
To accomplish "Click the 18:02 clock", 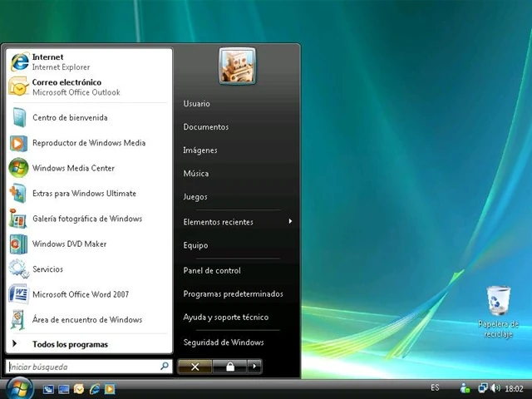I will click(514, 388).
